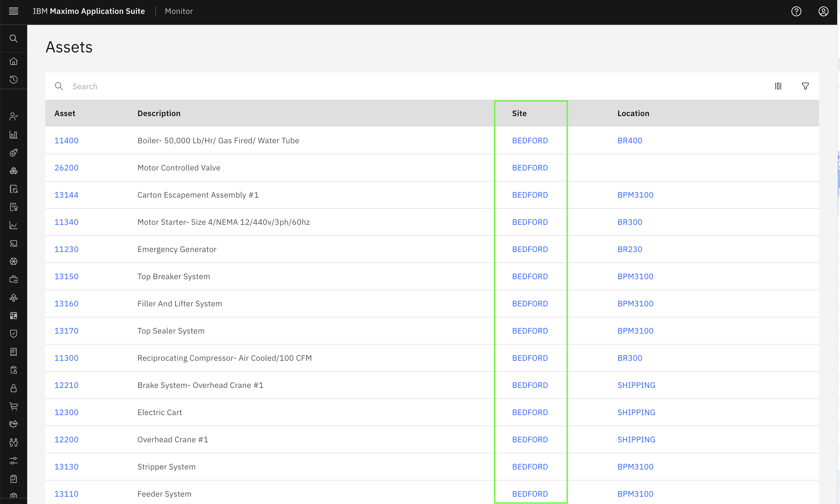Open the certificate document sidebar icon
Image resolution: width=840 pixels, height=504 pixels.
coord(14,207)
